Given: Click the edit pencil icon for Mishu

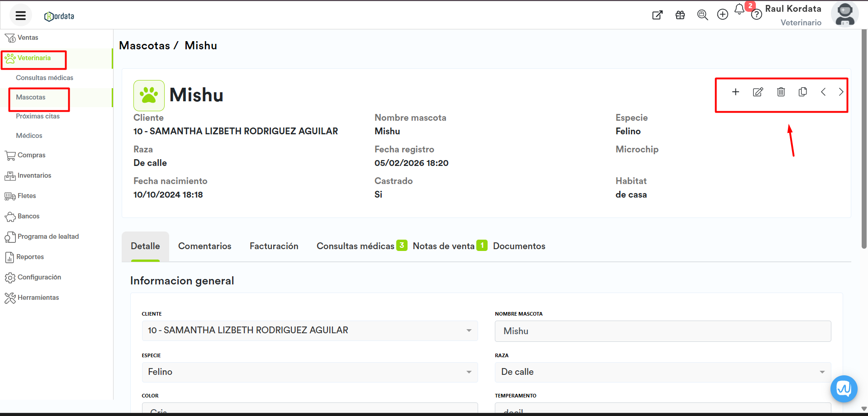Looking at the screenshot, I should click(758, 92).
